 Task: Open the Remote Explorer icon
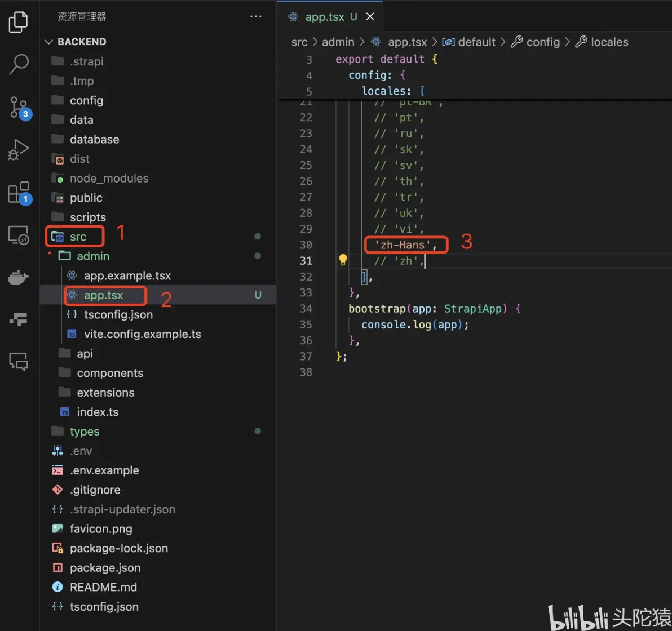[x=19, y=235]
